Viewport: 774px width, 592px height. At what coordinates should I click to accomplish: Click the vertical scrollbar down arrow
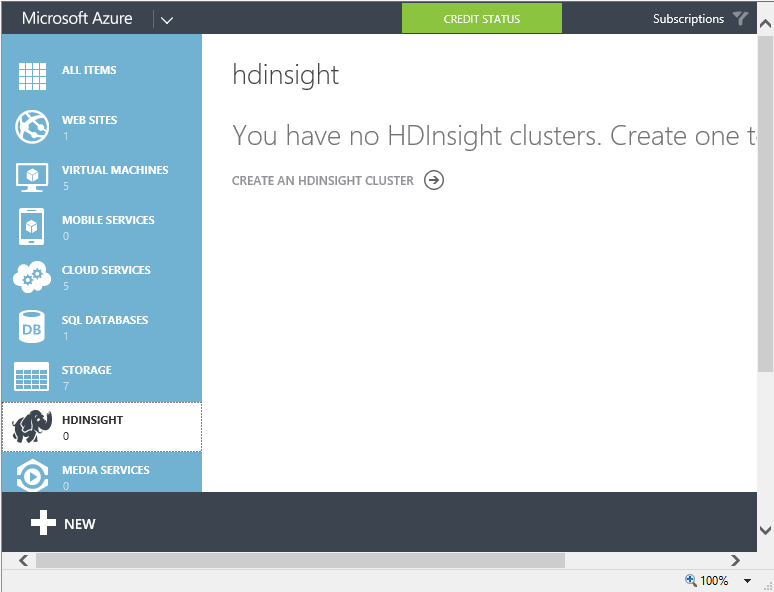[765, 530]
